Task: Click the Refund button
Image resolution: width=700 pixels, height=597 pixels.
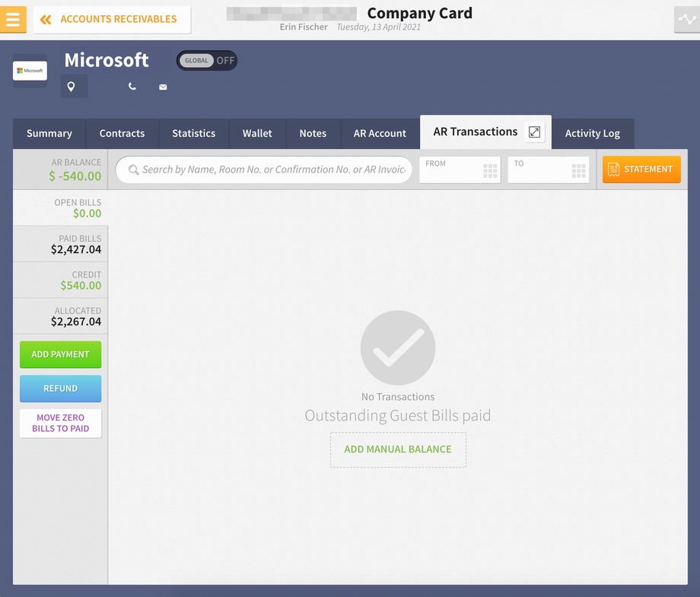Action: click(x=60, y=389)
